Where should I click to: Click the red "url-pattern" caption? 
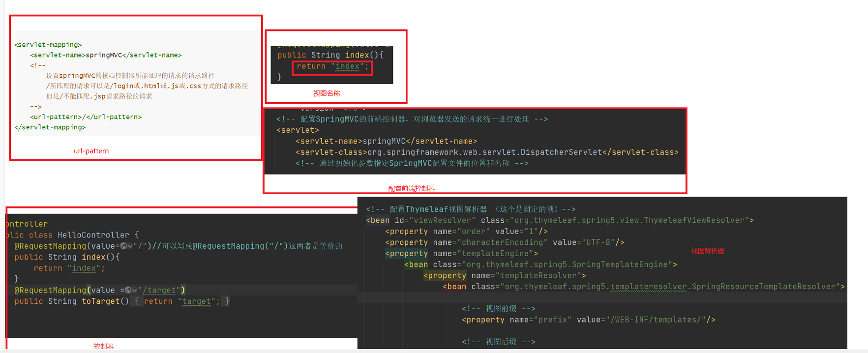click(x=91, y=151)
